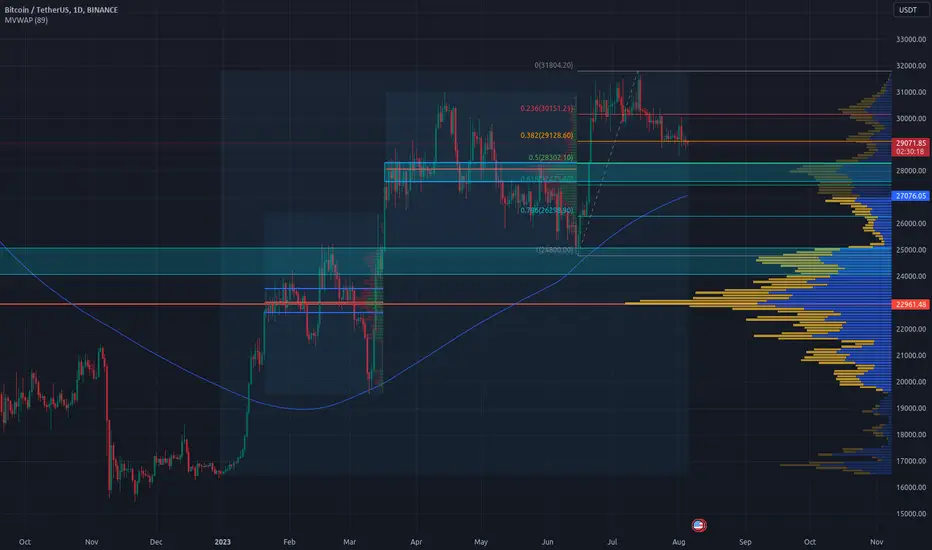Click the 25000.00 price axis label
This screenshot has width=932, height=550.
(911, 250)
